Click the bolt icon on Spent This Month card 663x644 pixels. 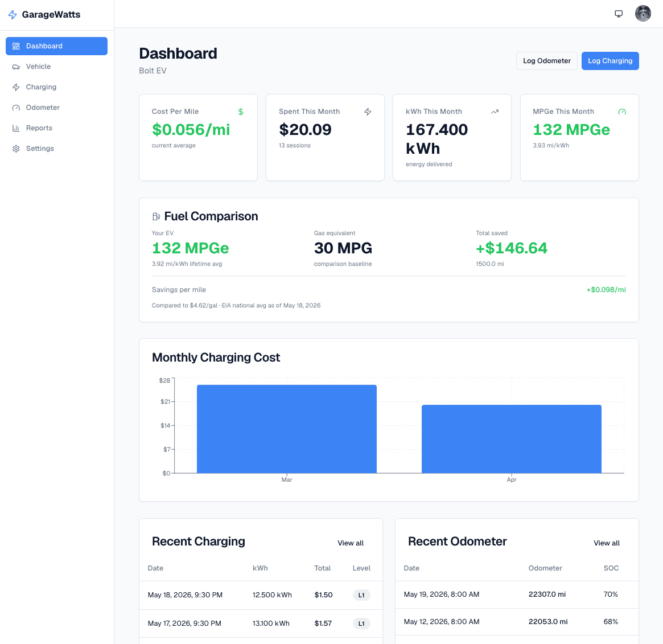click(368, 112)
